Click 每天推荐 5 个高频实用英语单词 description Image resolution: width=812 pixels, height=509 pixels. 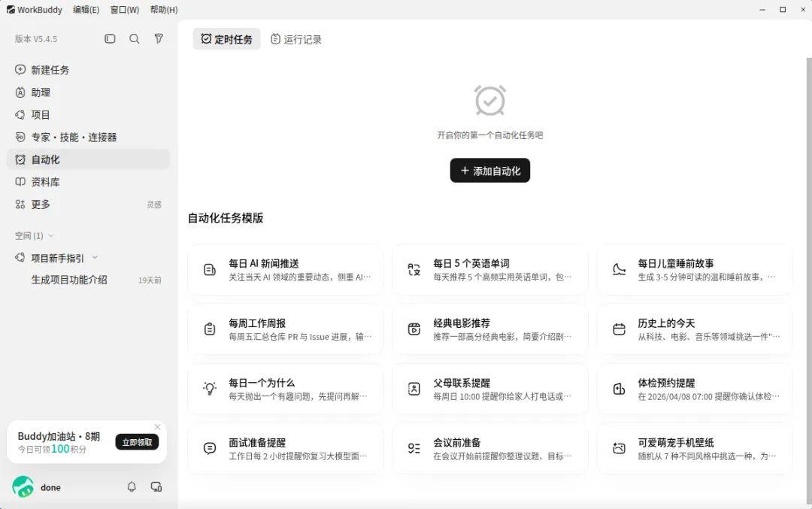coord(502,277)
